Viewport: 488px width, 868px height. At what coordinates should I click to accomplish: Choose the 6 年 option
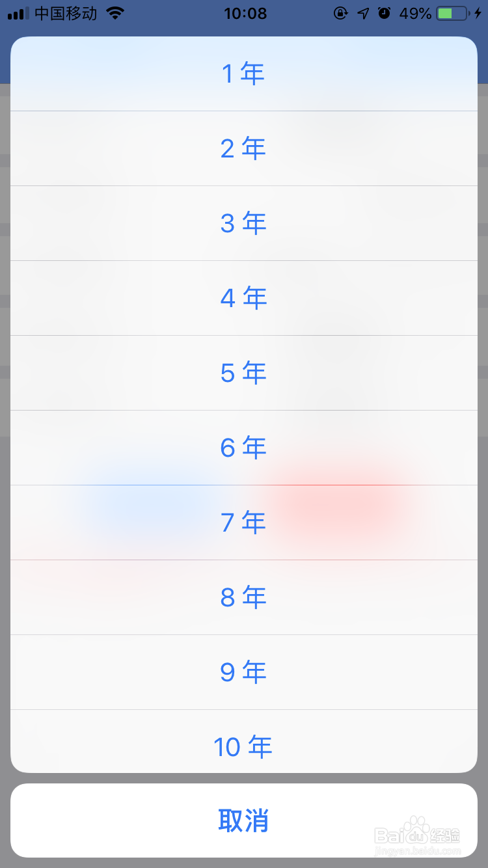[x=243, y=448]
